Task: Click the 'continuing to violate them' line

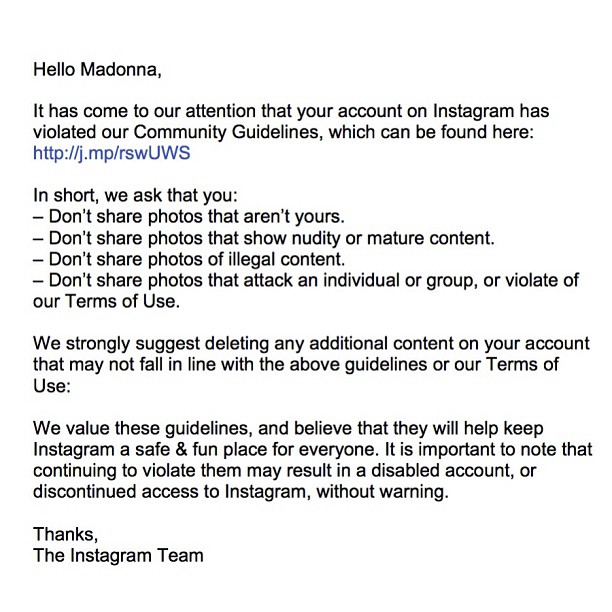Action: point(285,470)
